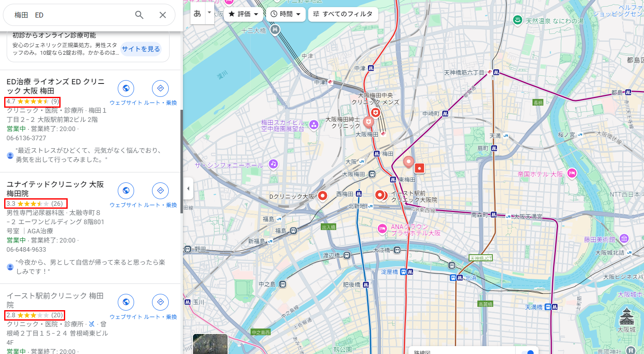Click the 大阪城 castle icon

(x=626, y=316)
